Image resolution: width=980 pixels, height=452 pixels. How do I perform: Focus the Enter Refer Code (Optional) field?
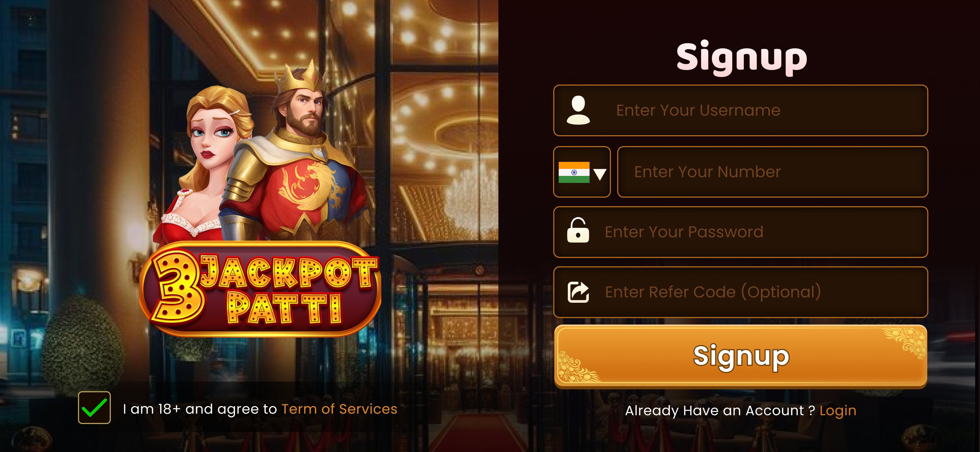click(x=740, y=292)
